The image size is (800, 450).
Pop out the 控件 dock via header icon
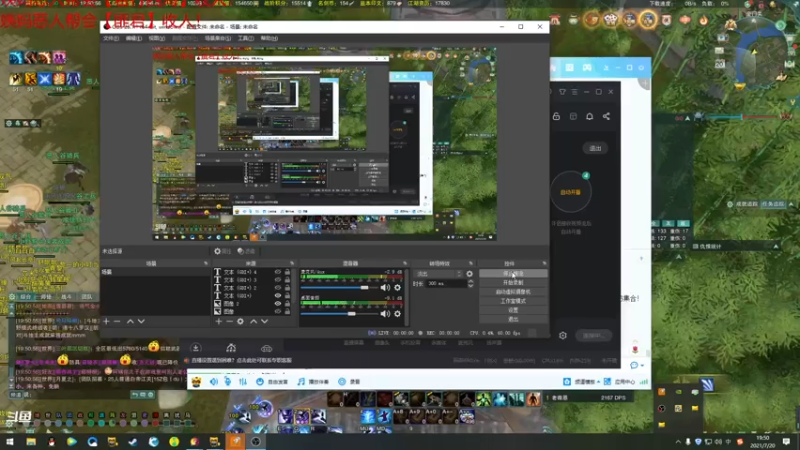(544, 263)
